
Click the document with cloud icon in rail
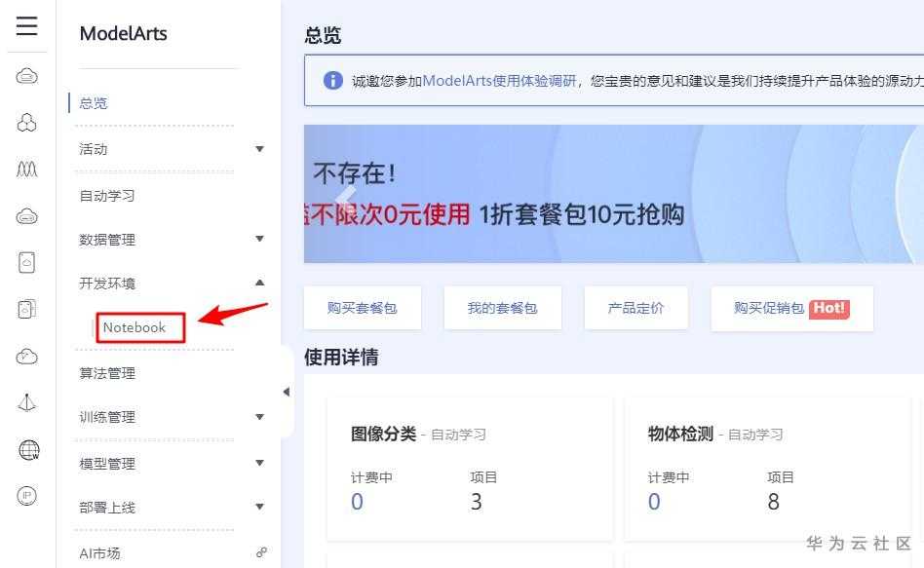click(26, 262)
